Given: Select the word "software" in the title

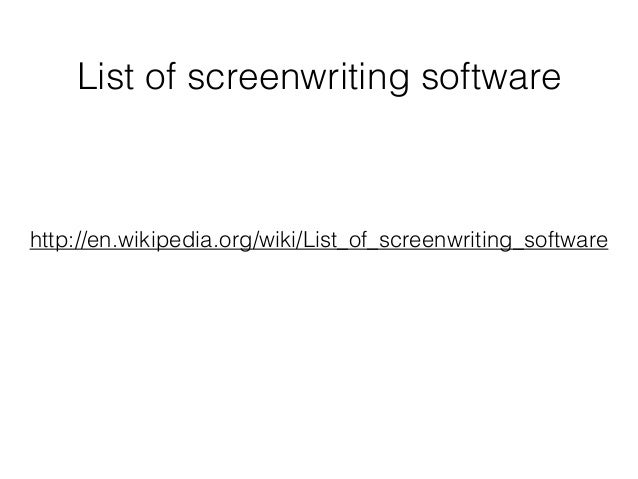Looking at the screenshot, I should pos(491,76).
